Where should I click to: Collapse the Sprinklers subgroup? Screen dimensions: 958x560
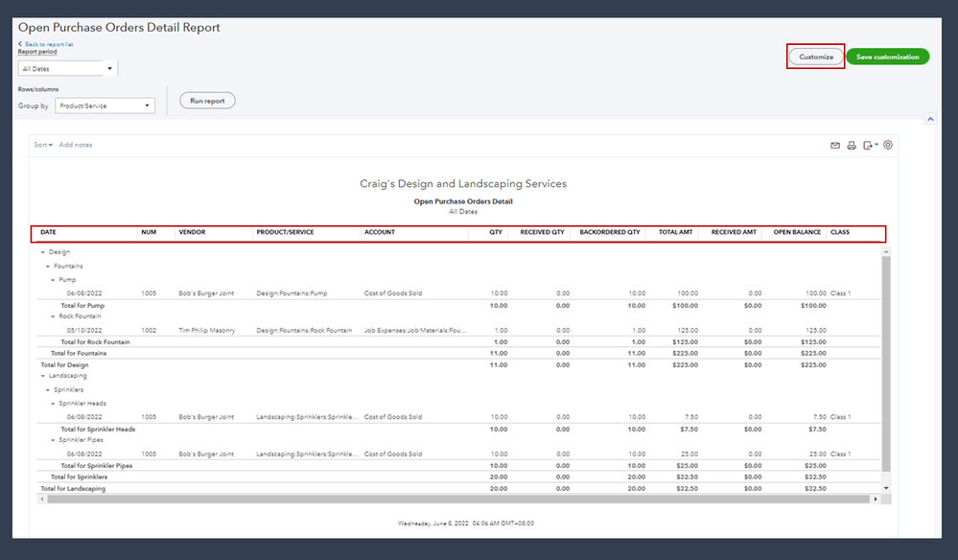tap(48, 389)
